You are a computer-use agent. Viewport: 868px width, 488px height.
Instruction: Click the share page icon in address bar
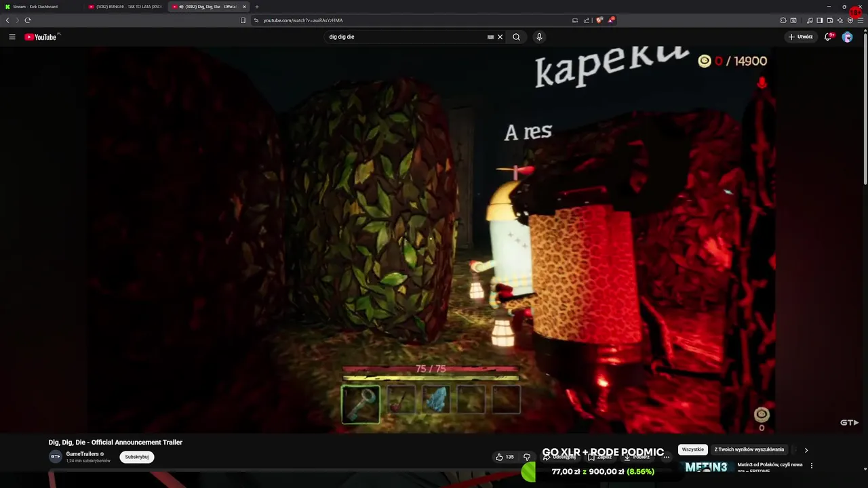(x=587, y=20)
